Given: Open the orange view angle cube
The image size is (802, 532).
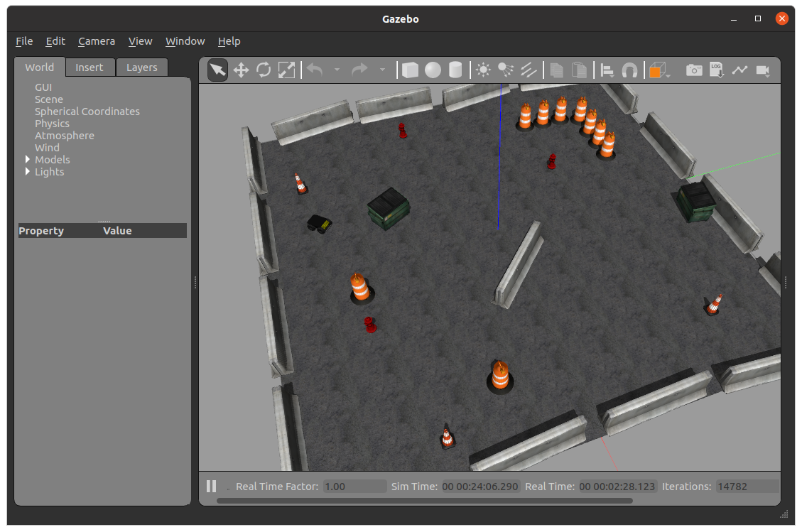Looking at the screenshot, I should click(659, 70).
